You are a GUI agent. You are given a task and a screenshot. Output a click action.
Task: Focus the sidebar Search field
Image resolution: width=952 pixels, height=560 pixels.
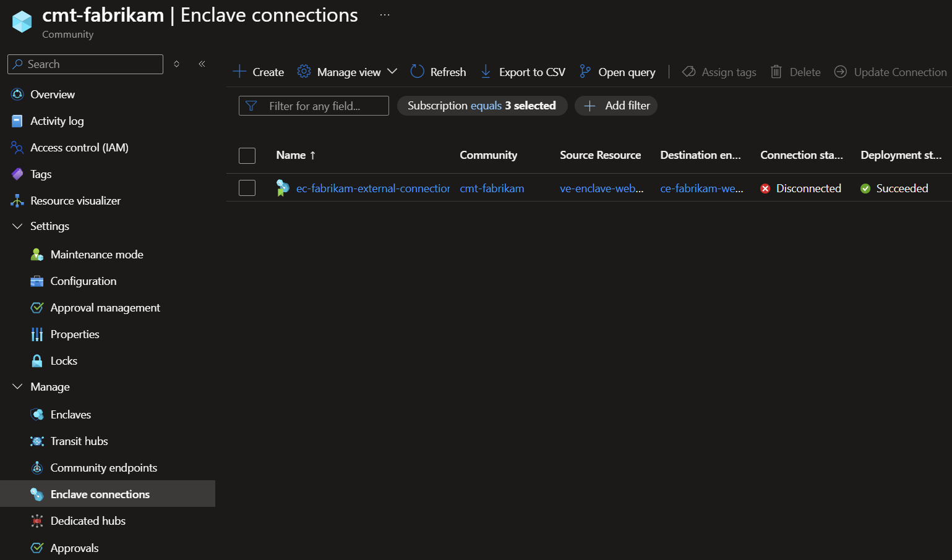(85, 64)
